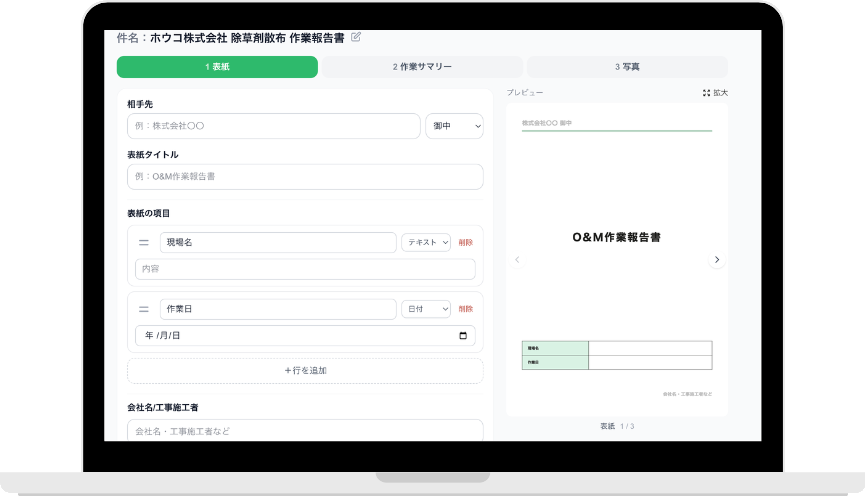Grab the drag handle for the 現場名 row
Screen dimensions: 865x496
coord(143,242)
